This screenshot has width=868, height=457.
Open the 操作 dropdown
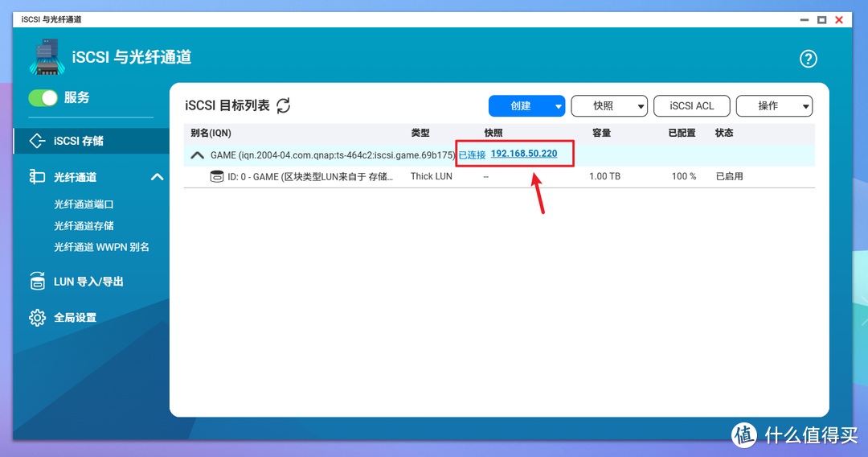(774, 106)
